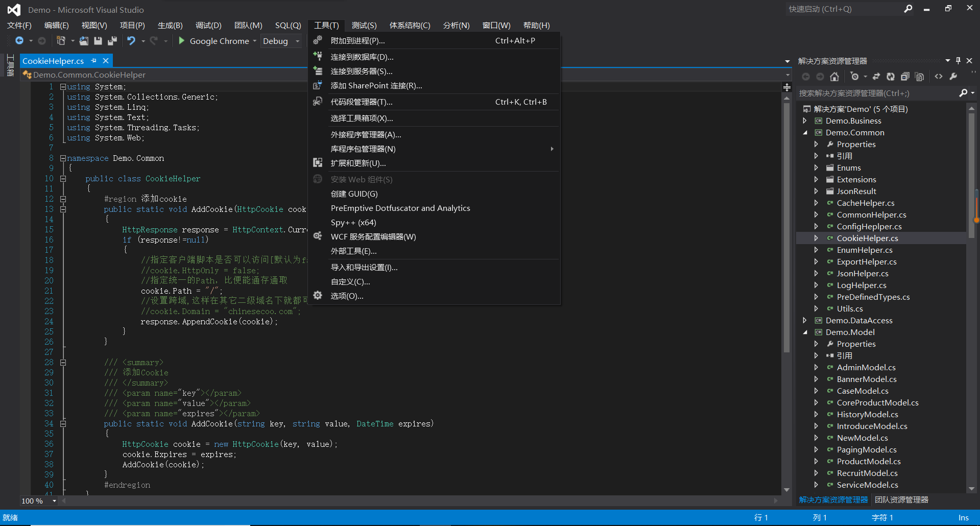Select 创建 GUID(G) menu entry

434,194
